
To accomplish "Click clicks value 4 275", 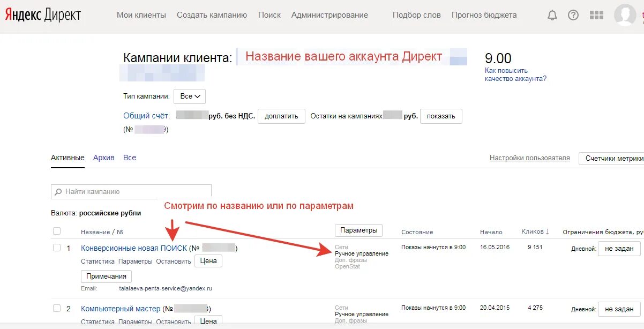I will 535,308.
